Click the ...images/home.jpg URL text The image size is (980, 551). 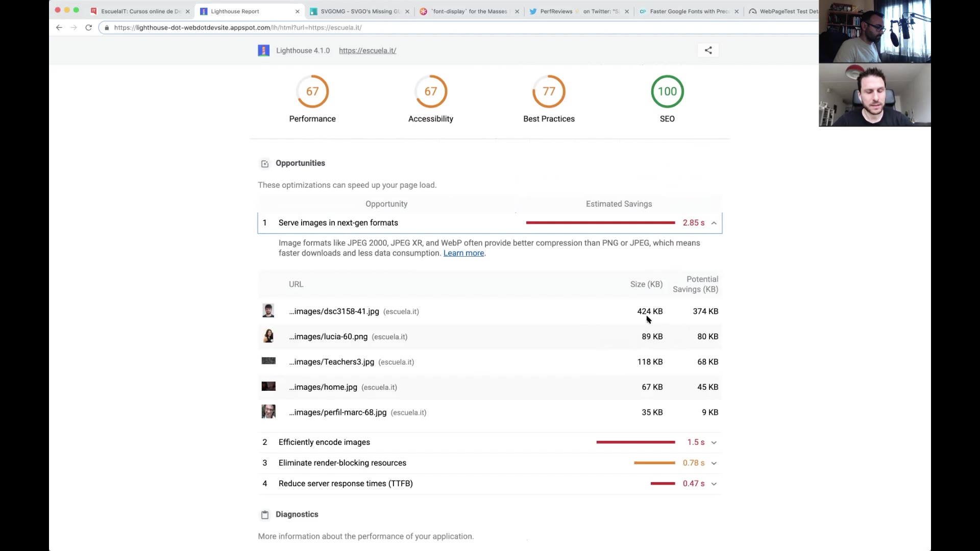(x=323, y=387)
